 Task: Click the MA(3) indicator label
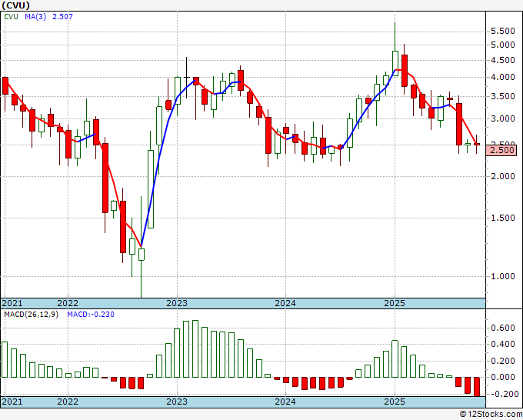tap(35, 17)
